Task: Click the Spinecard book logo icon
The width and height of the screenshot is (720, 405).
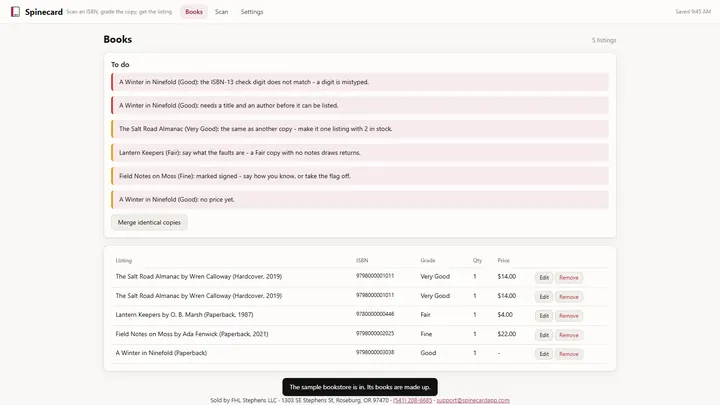Action: [15, 11]
